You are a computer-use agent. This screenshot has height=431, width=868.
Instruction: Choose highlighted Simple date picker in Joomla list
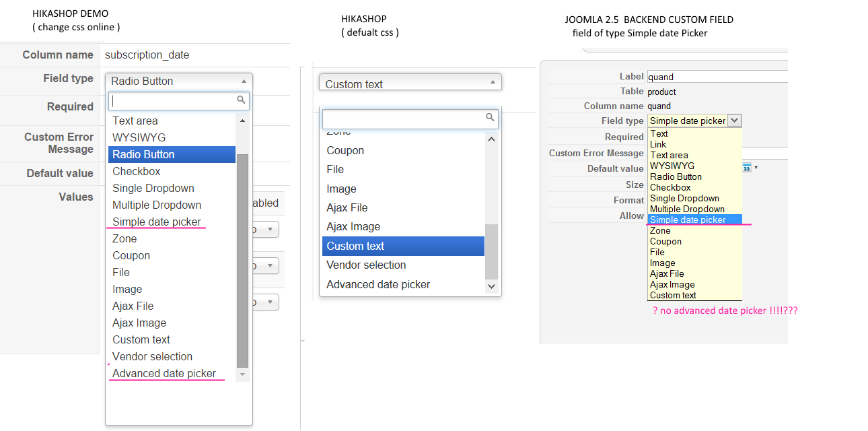(x=694, y=220)
